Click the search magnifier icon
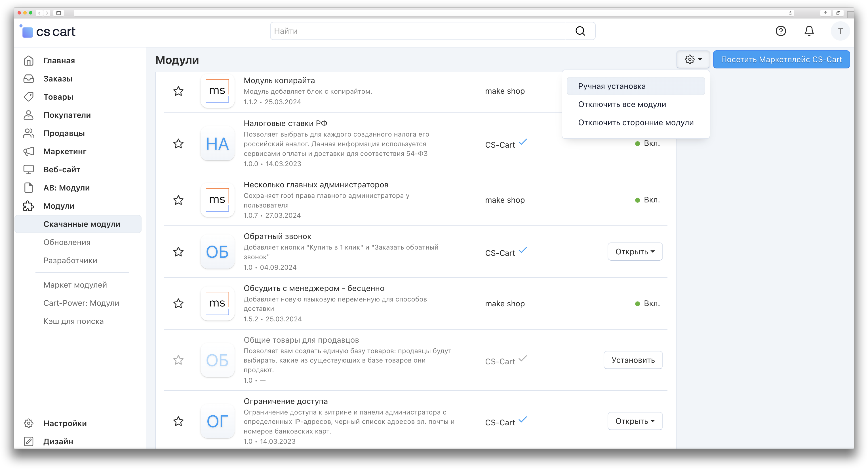Screen dimensions: 868x469 pyautogui.click(x=580, y=31)
